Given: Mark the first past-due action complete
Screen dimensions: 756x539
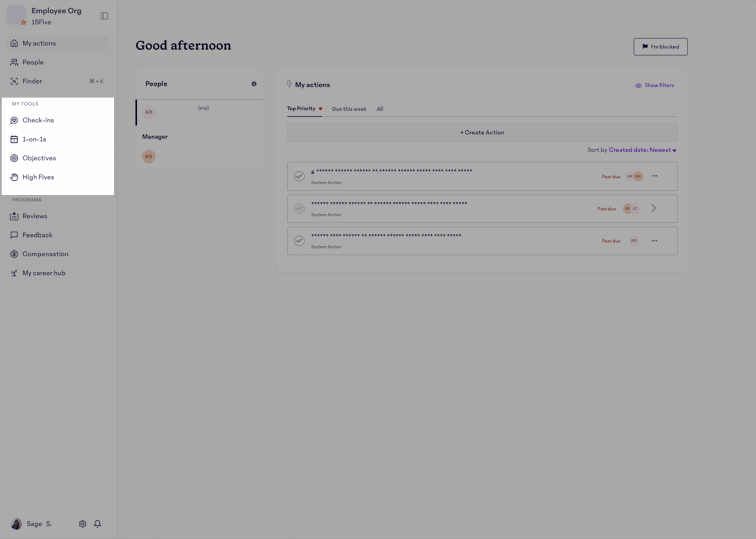Looking at the screenshot, I should click(299, 176).
